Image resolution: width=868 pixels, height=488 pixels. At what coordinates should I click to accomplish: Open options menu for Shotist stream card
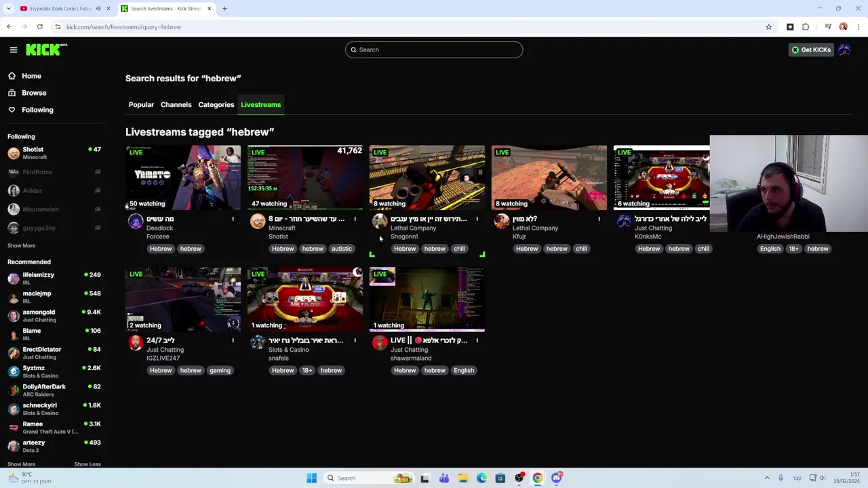pyautogui.click(x=355, y=219)
